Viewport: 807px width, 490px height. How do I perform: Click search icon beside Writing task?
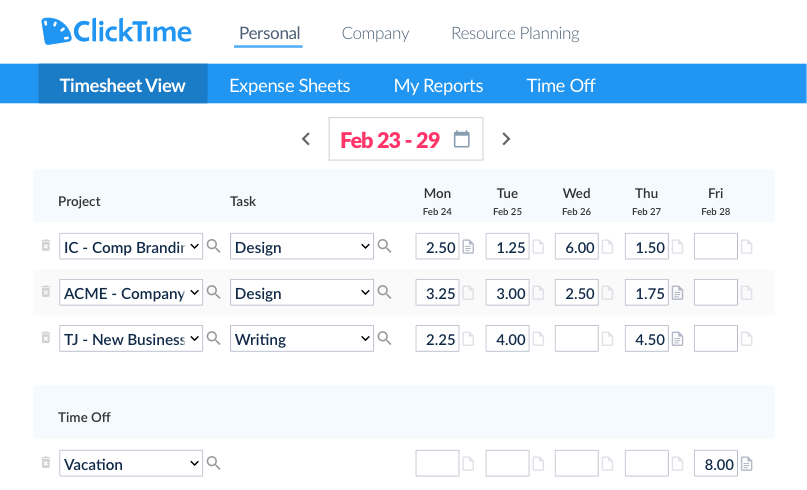384,339
